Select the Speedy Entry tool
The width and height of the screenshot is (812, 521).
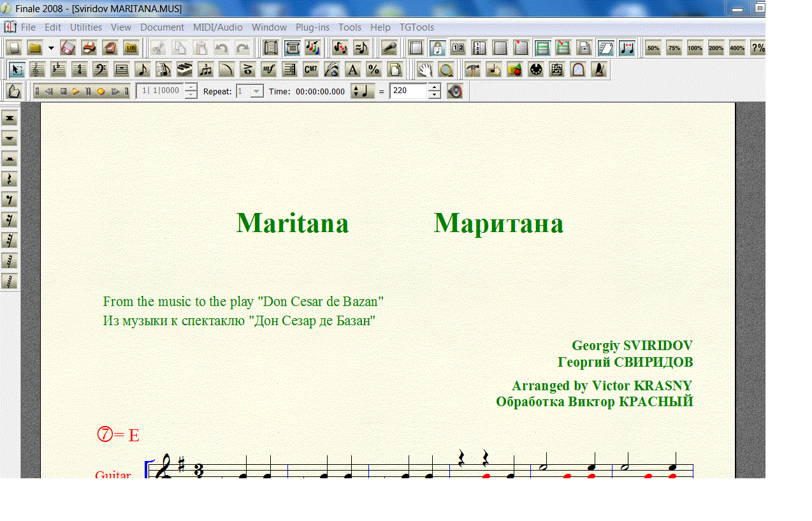click(x=163, y=70)
